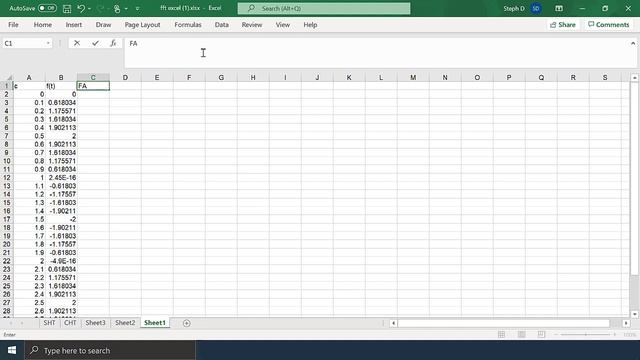Select the Sheet1 tab
The image size is (640, 360).
(x=155, y=323)
